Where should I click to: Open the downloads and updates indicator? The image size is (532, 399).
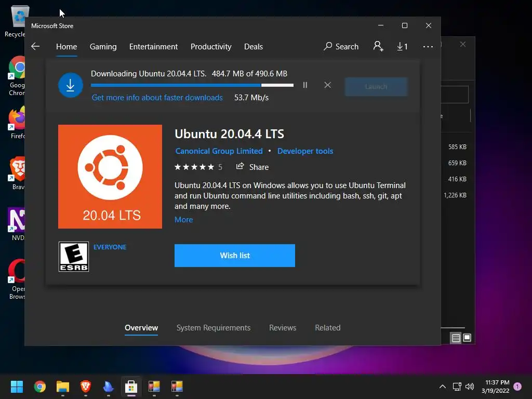click(402, 46)
